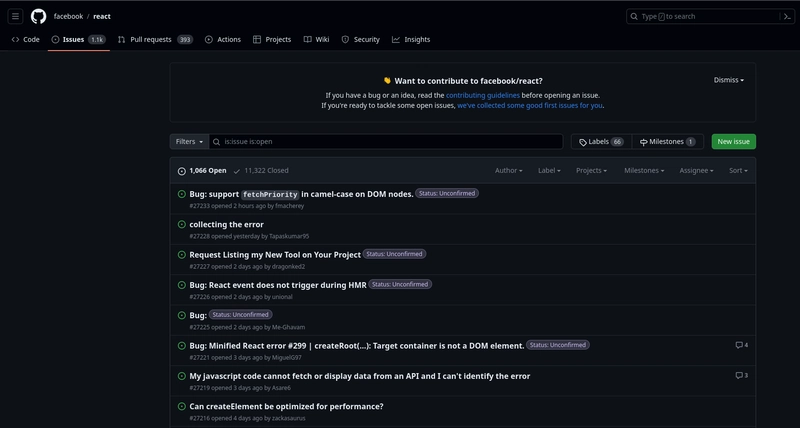Screen dimensions: 800x428
Task: Open issue icon for issue #27225
Action: pos(182,315)
